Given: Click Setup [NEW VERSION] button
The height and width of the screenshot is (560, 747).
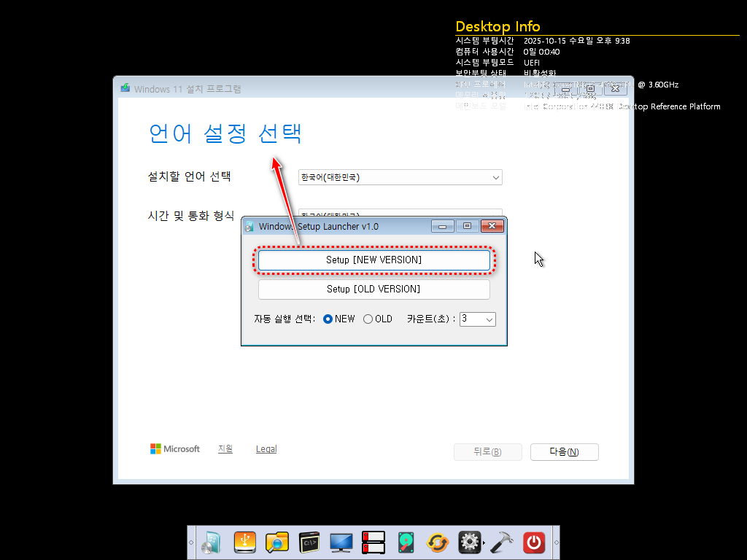Looking at the screenshot, I should click(374, 260).
